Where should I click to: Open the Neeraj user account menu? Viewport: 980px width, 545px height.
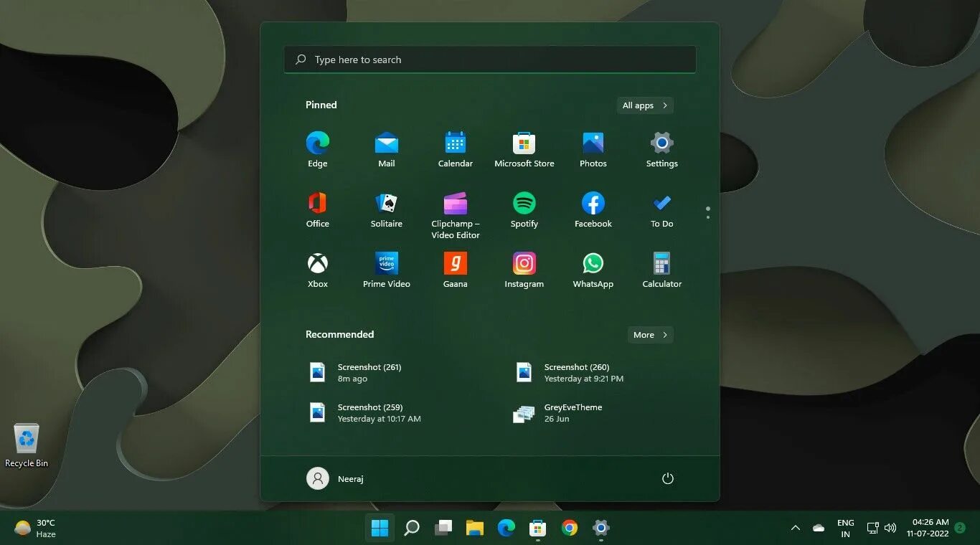pyautogui.click(x=336, y=478)
